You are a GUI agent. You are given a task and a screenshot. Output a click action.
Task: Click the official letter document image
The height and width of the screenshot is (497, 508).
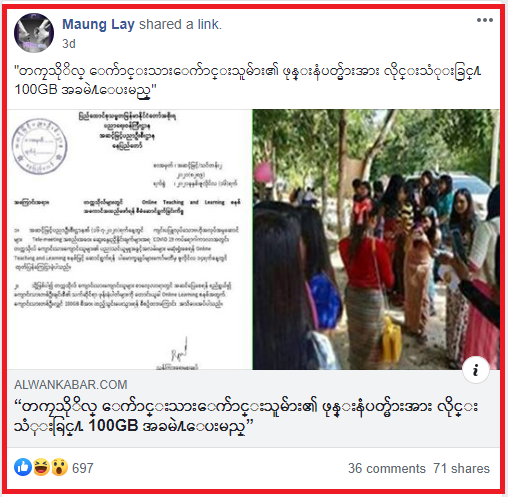click(129, 239)
